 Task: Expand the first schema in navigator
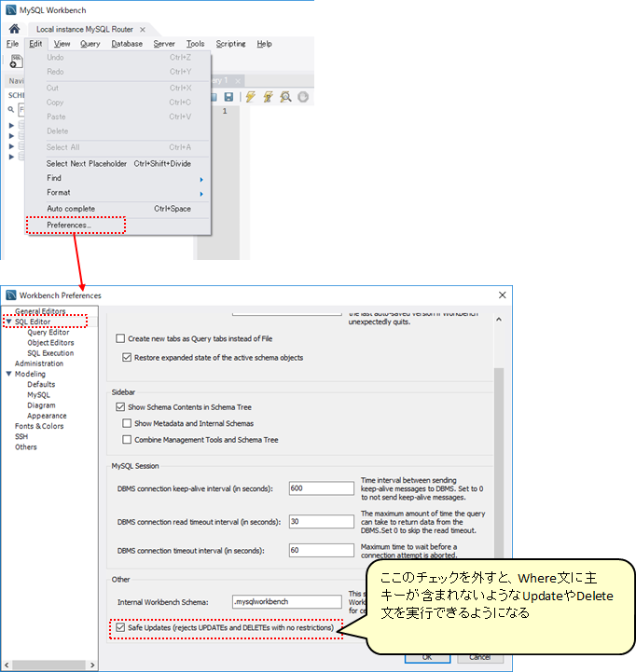point(11,126)
